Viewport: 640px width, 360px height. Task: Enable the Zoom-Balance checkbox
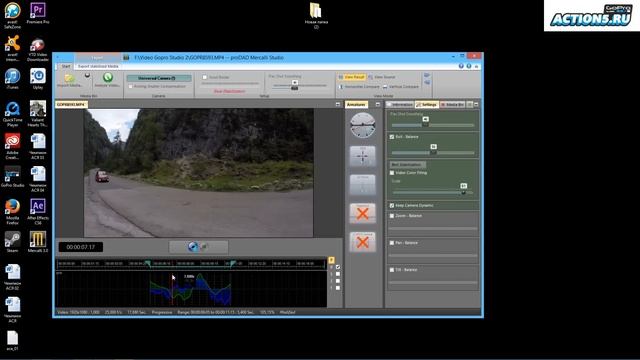[x=392, y=216]
